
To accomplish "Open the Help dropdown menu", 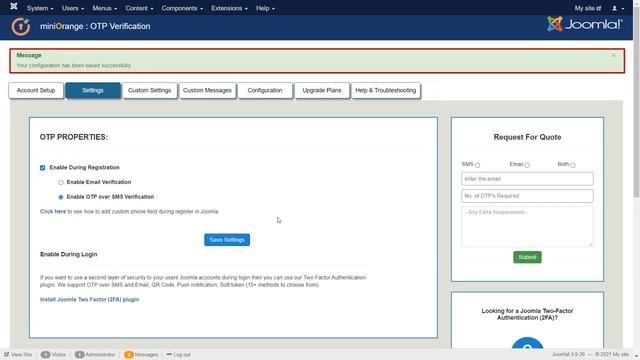I will 265,8.
